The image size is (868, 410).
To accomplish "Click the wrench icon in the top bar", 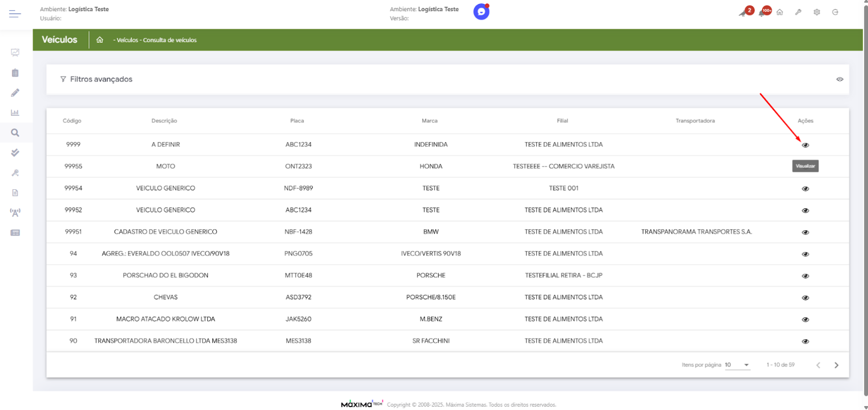I will click(798, 12).
